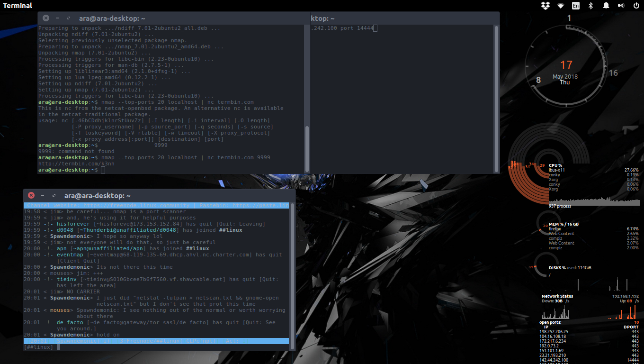Click 'Setting up liblinear3:amd64' terminal line

(114, 71)
